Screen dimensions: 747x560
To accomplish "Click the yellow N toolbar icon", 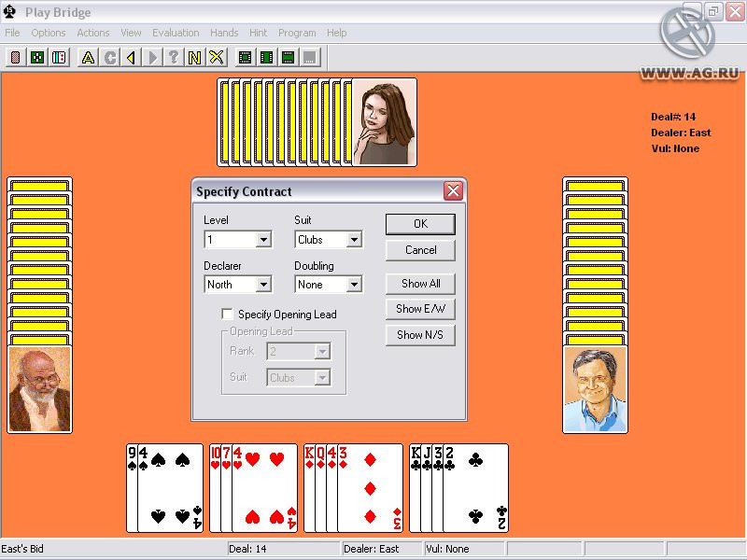I will 195,58.
